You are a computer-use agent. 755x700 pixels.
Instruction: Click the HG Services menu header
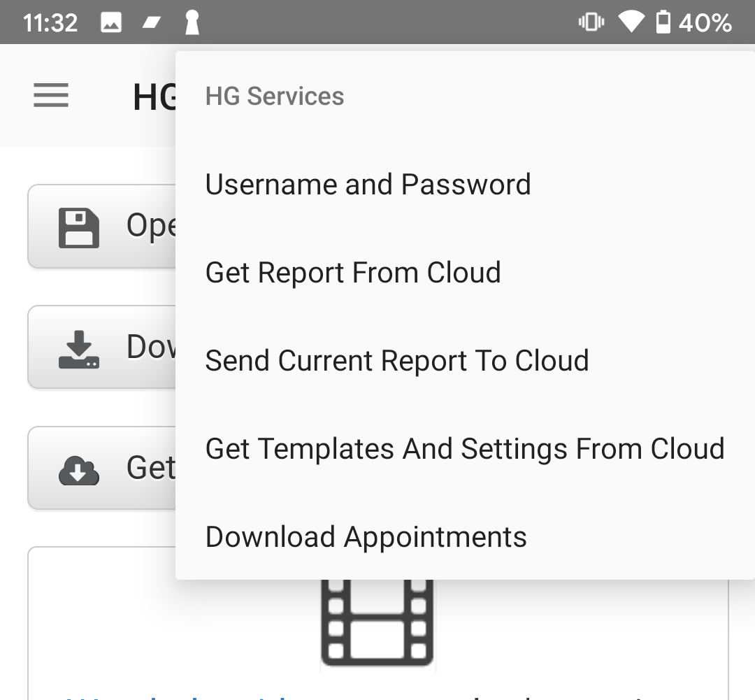(275, 97)
